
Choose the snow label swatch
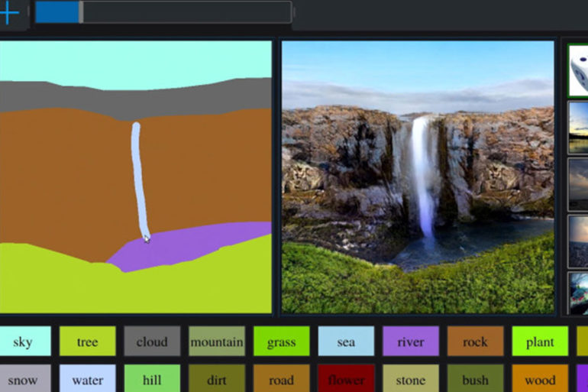(24, 378)
